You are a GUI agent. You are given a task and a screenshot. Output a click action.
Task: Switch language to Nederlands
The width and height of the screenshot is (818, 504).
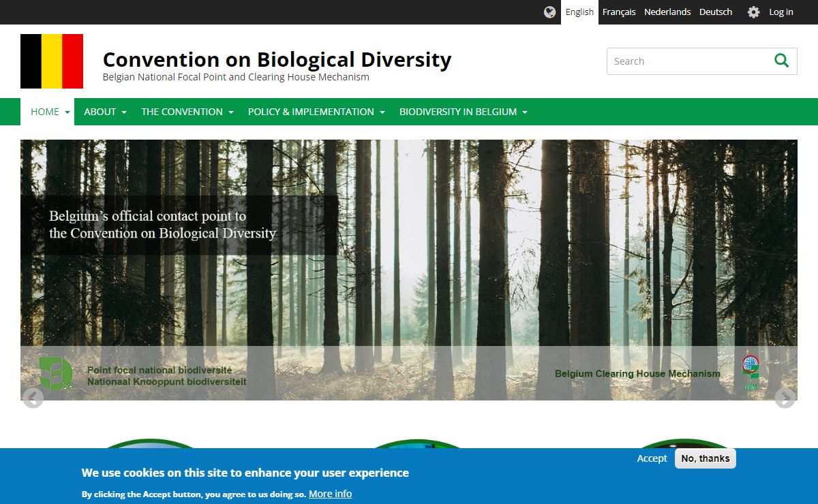[667, 12]
